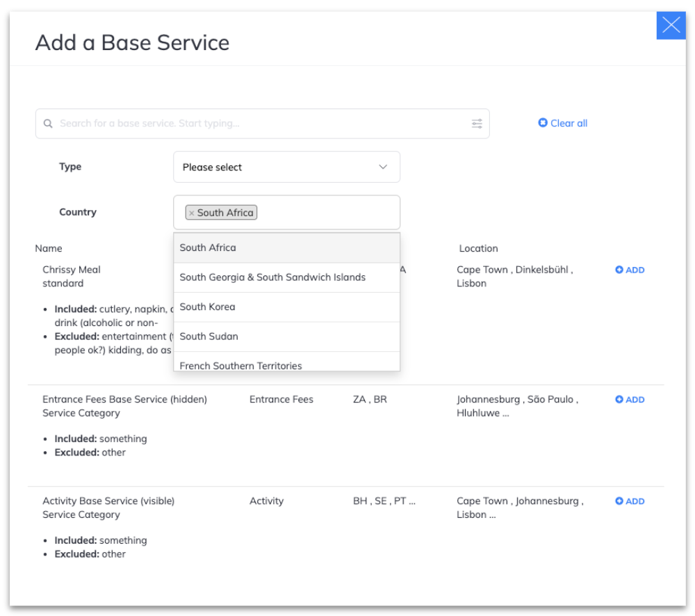Add the Entrance Fees Base Service

(x=630, y=399)
